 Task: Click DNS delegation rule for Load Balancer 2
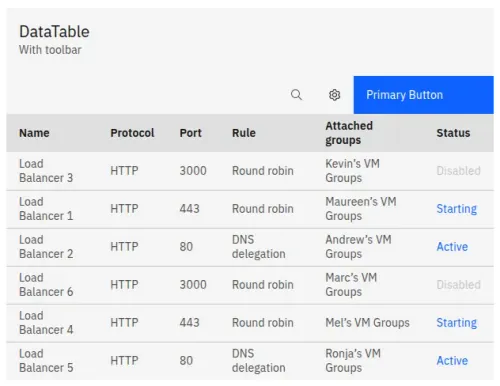point(259,247)
